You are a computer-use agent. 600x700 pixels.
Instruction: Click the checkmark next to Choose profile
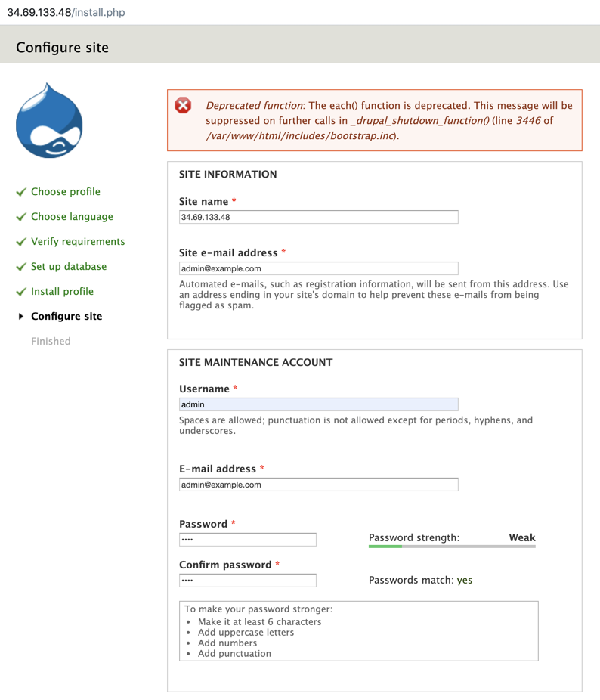21,192
